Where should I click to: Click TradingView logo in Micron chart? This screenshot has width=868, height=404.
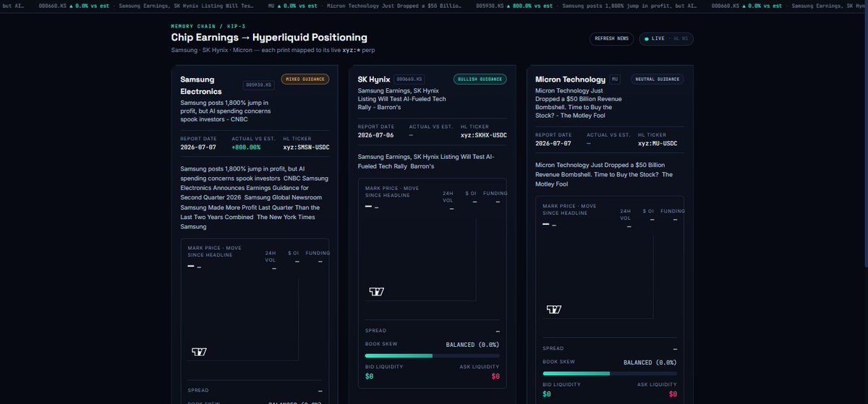point(554,309)
